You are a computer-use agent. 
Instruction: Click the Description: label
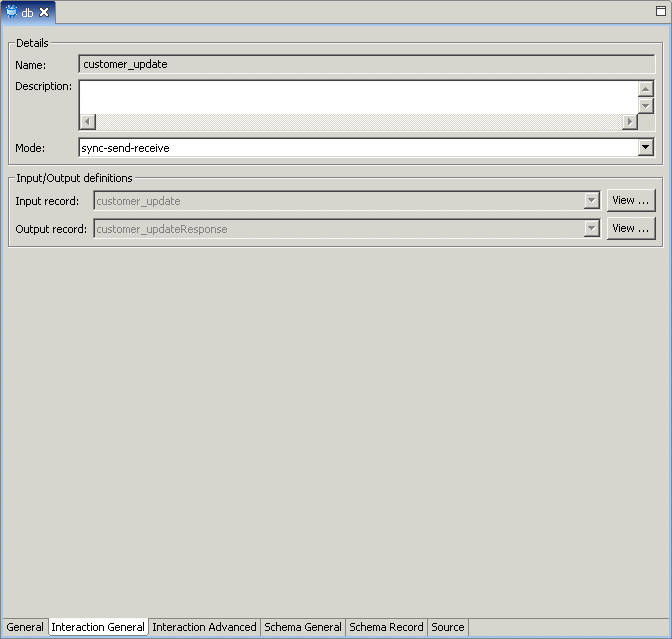tap(43, 87)
